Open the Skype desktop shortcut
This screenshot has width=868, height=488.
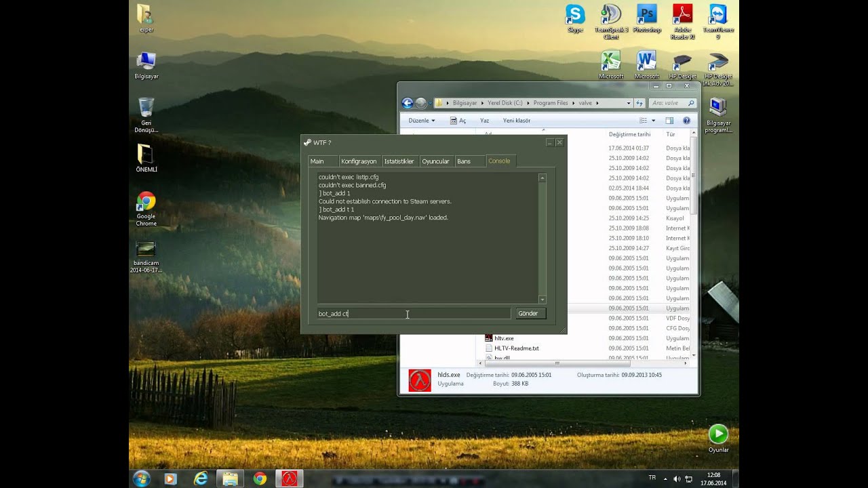point(575,18)
